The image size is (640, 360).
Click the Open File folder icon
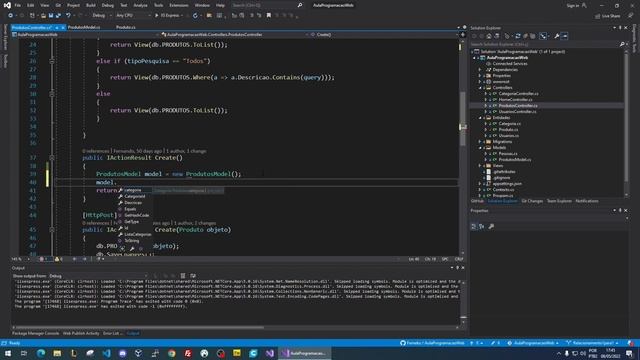(43, 16)
